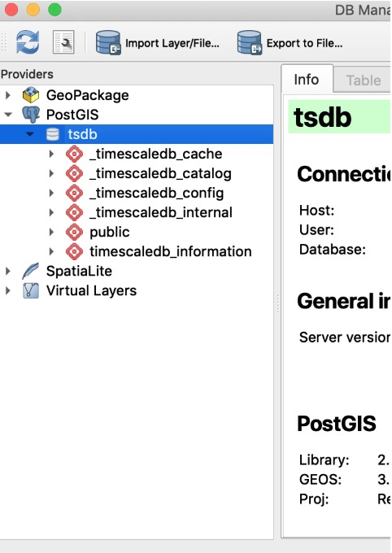Collapse the PostGIS provider node

(8, 115)
